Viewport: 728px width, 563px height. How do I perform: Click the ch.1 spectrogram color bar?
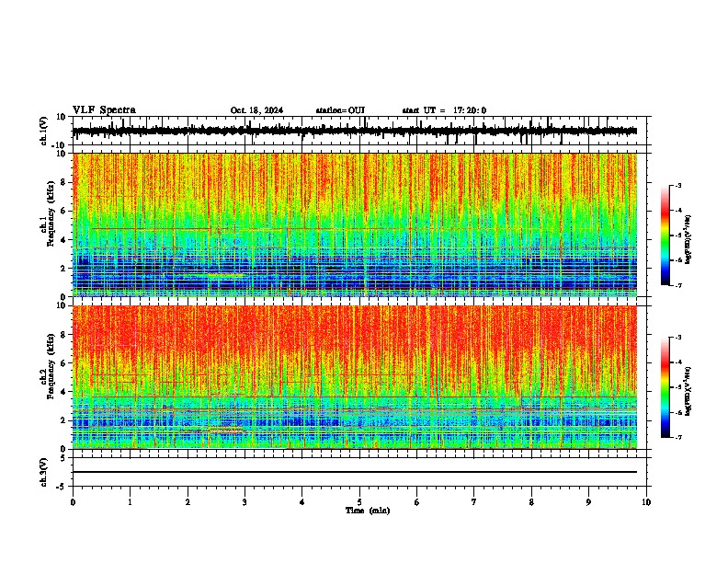tap(665, 236)
